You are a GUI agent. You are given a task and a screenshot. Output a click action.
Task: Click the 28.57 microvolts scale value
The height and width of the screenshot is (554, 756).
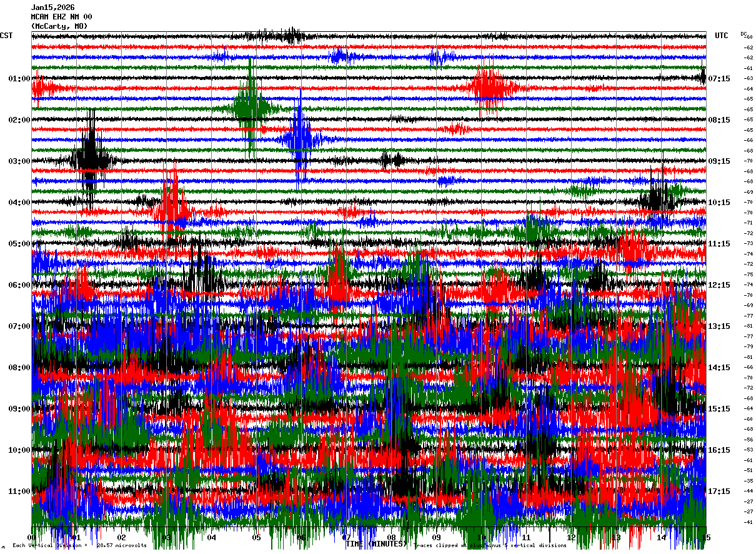click(x=122, y=545)
